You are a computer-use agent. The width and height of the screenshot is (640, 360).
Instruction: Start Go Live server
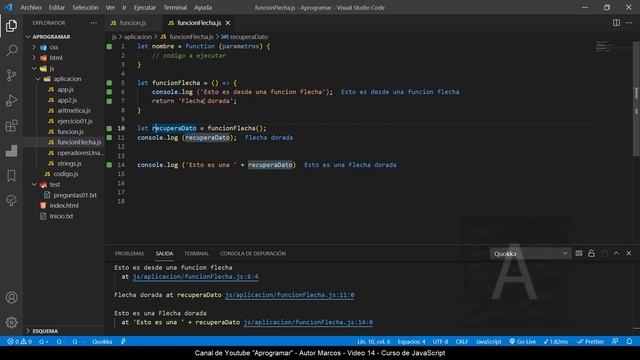click(x=522, y=342)
